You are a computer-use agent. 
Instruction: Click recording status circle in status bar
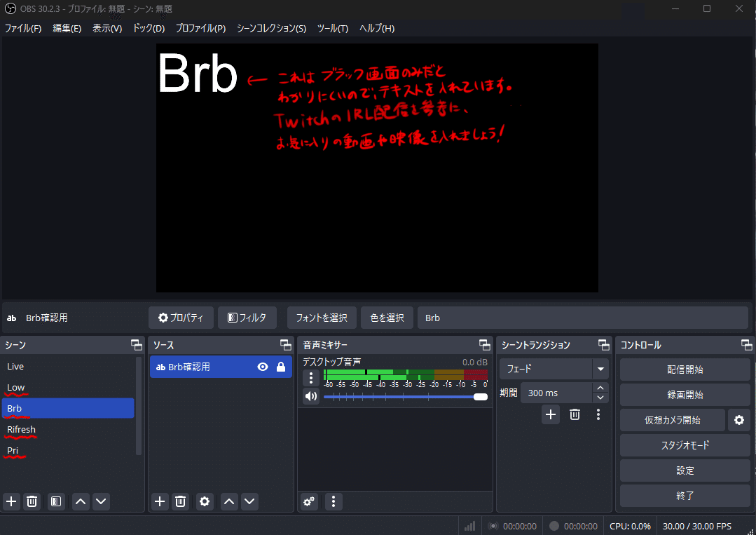coord(554,526)
